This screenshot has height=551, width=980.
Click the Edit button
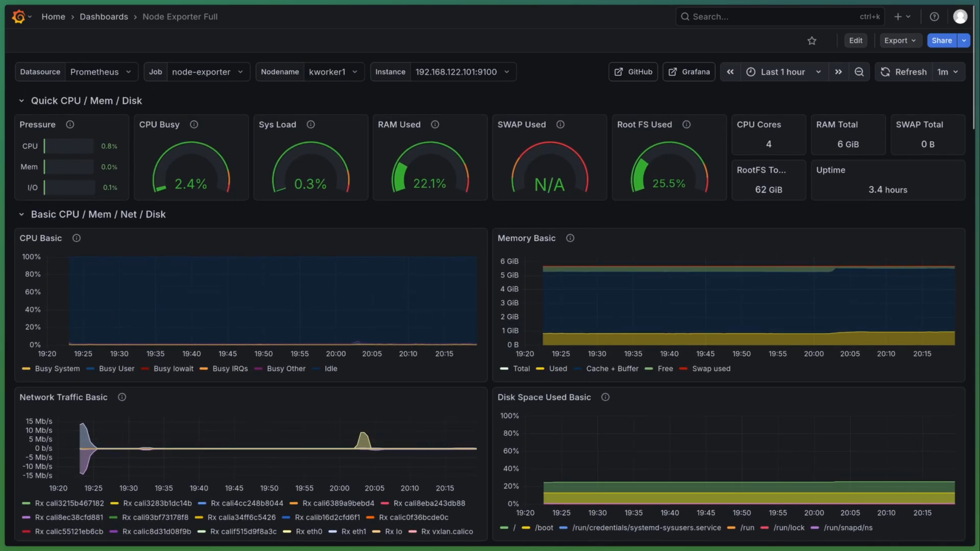855,41
